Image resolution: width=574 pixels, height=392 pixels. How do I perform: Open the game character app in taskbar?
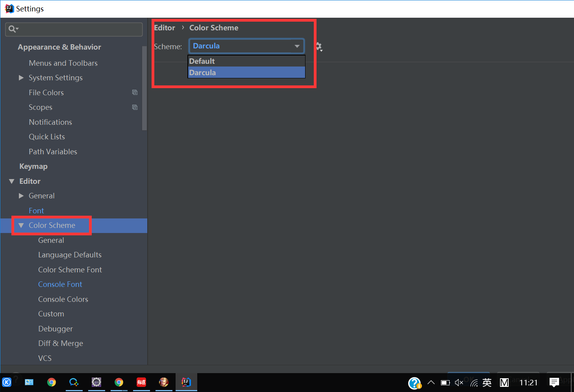[x=164, y=382]
